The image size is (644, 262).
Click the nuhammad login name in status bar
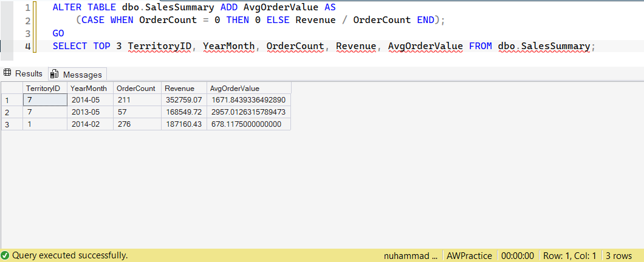tap(411, 256)
